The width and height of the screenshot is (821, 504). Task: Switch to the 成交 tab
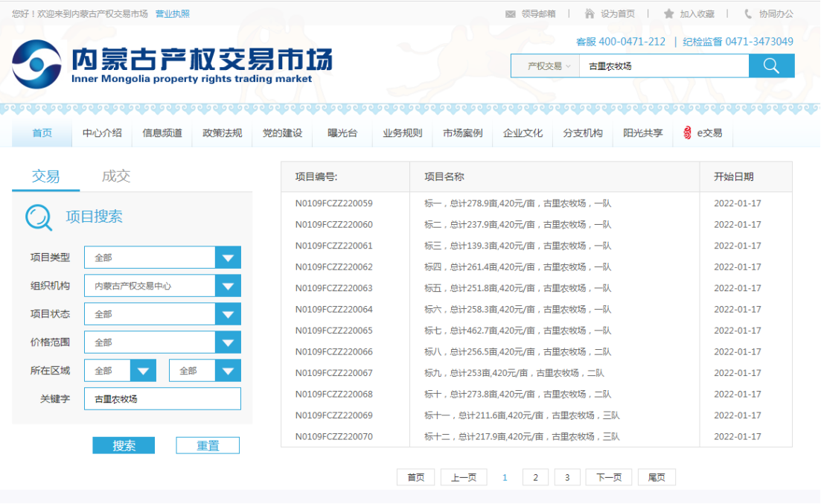[x=115, y=176]
